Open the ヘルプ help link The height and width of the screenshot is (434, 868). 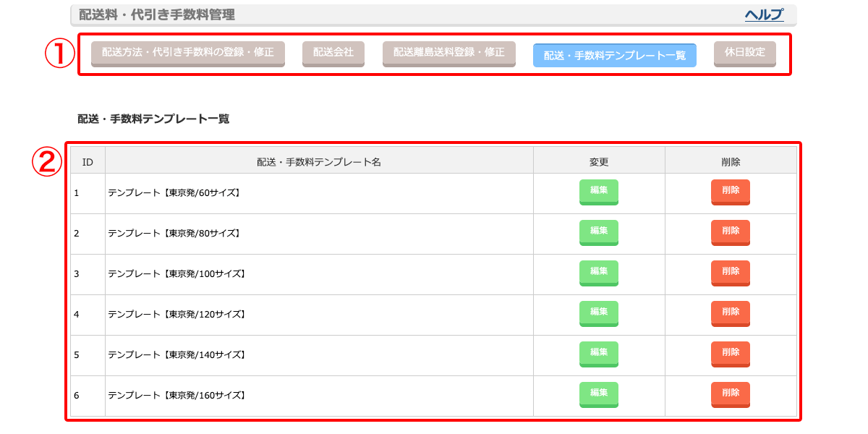point(764,14)
